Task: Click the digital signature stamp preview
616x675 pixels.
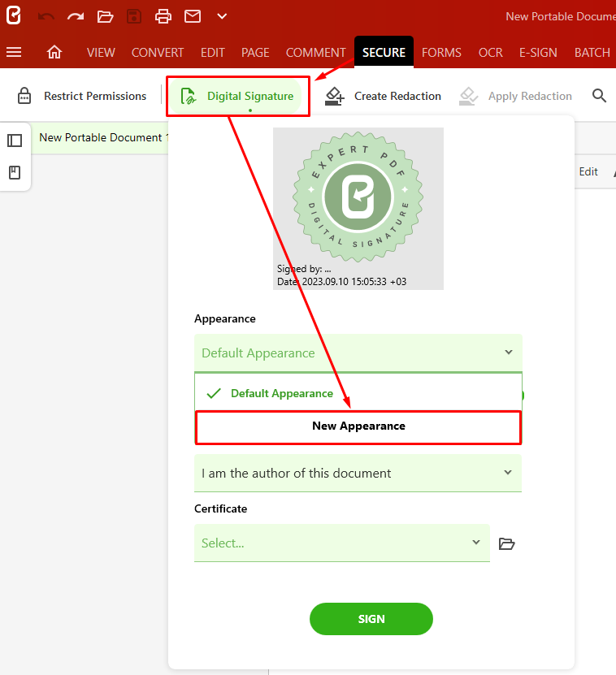Action: (358, 209)
